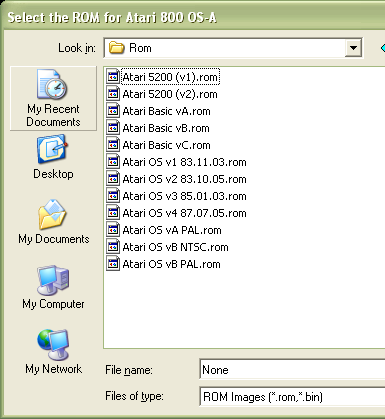The width and height of the screenshot is (385, 419).
Task: Click the icon of Atari 5200 (v1).rom
Action: click(113, 77)
